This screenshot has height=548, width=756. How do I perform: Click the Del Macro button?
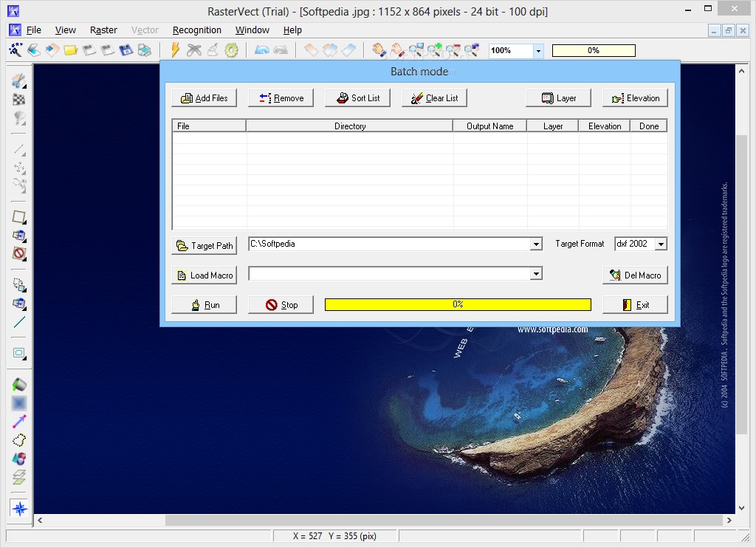(635, 275)
